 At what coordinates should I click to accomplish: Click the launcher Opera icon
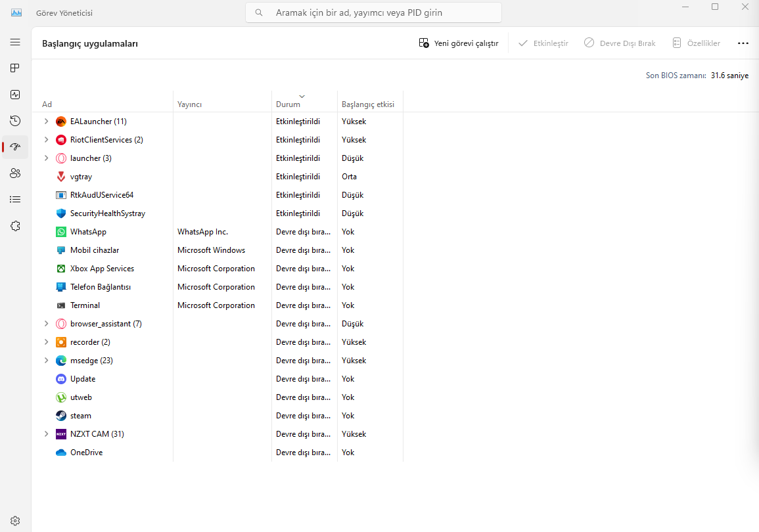tap(61, 158)
